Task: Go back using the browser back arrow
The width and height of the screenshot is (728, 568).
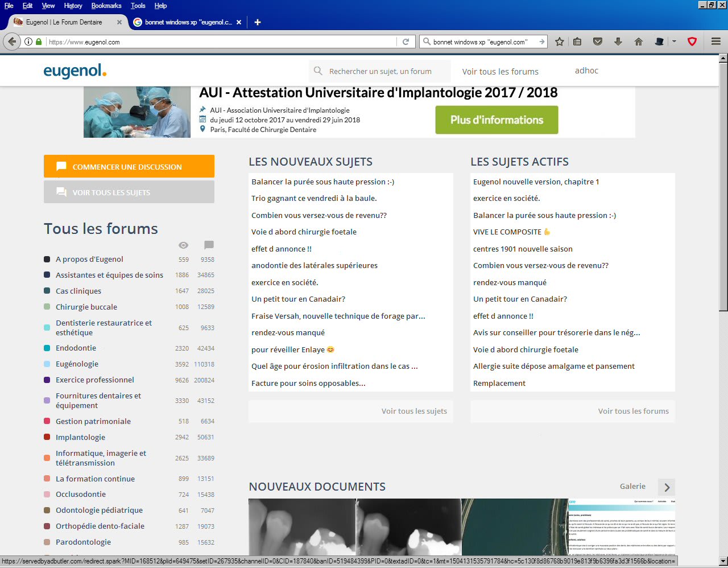Action: [12, 42]
